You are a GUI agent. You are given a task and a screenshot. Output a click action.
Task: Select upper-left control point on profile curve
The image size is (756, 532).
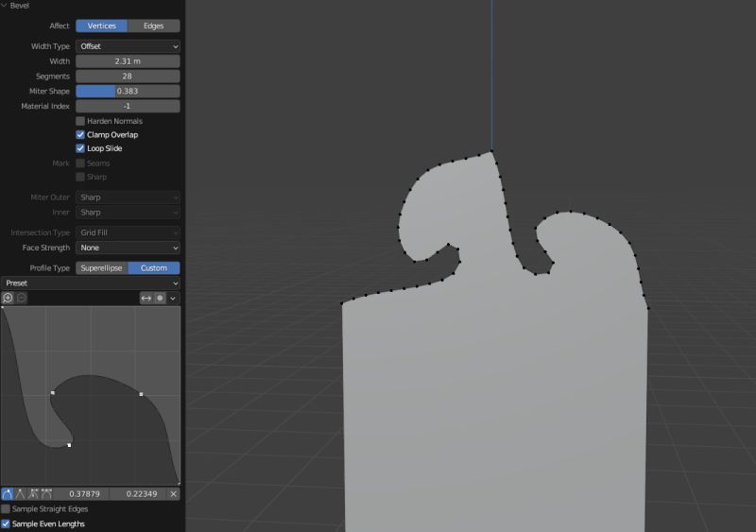pos(53,392)
